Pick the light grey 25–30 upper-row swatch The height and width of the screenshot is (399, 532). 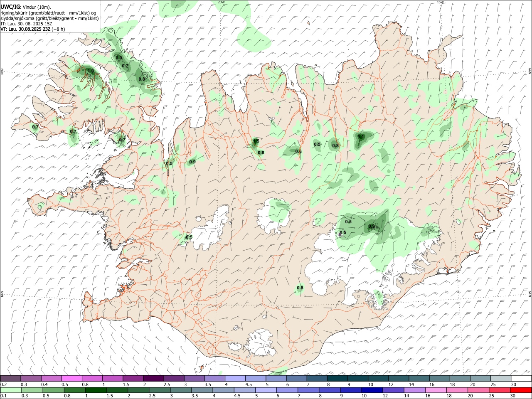coord(501,379)
